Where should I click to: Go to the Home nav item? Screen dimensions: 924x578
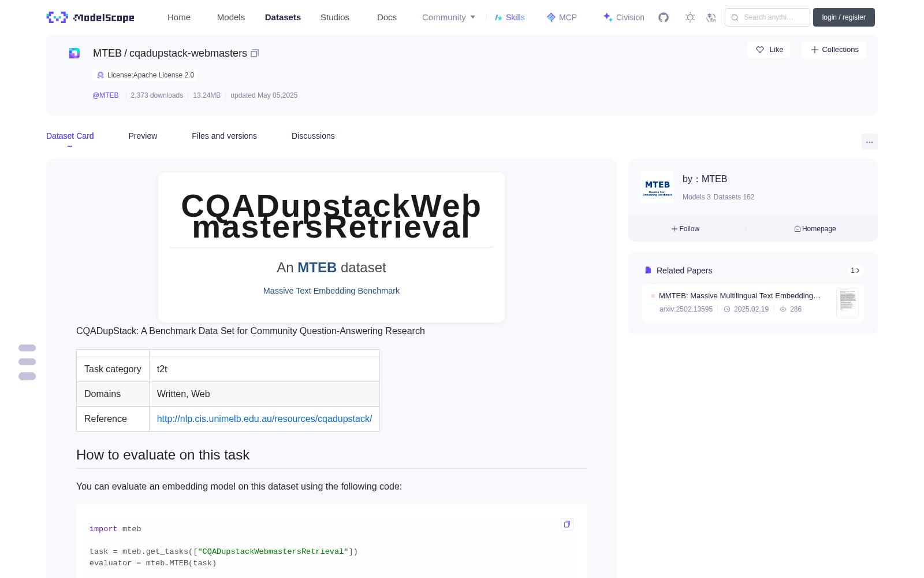[x=179, y=17]
